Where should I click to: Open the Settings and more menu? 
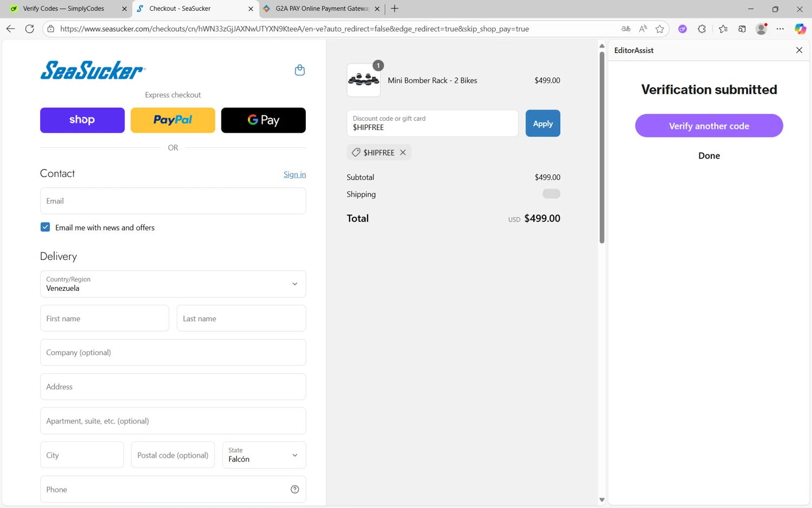[x=780, y=29]
